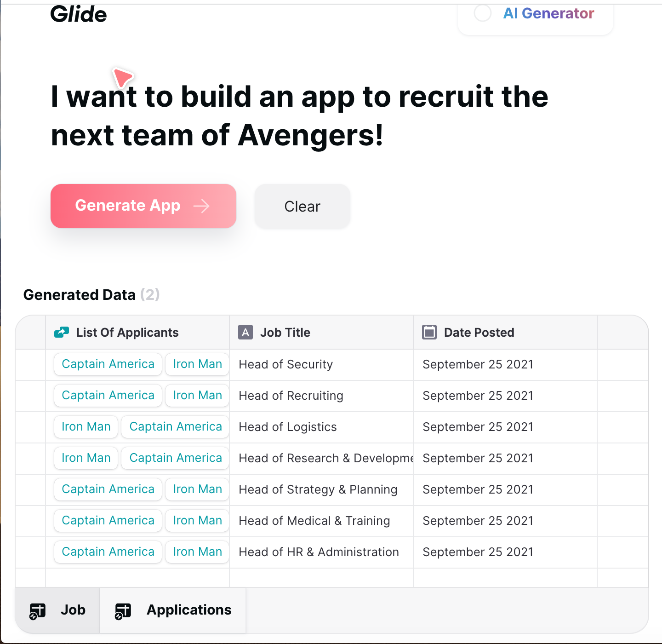Select Iron Man chip in Head of Medical & Training row

[197, 520]
